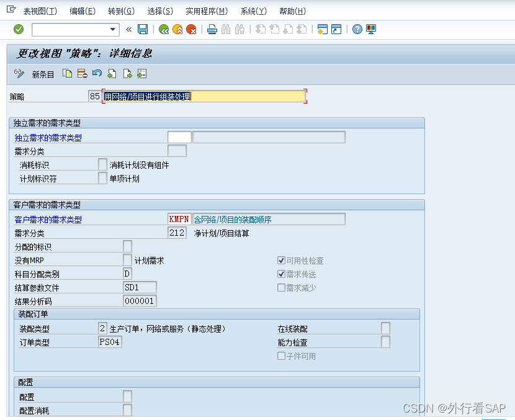Click the SAP menu icon at top left
The width and height of the screenshot is (515, 420).
click(x=11, y=9)
